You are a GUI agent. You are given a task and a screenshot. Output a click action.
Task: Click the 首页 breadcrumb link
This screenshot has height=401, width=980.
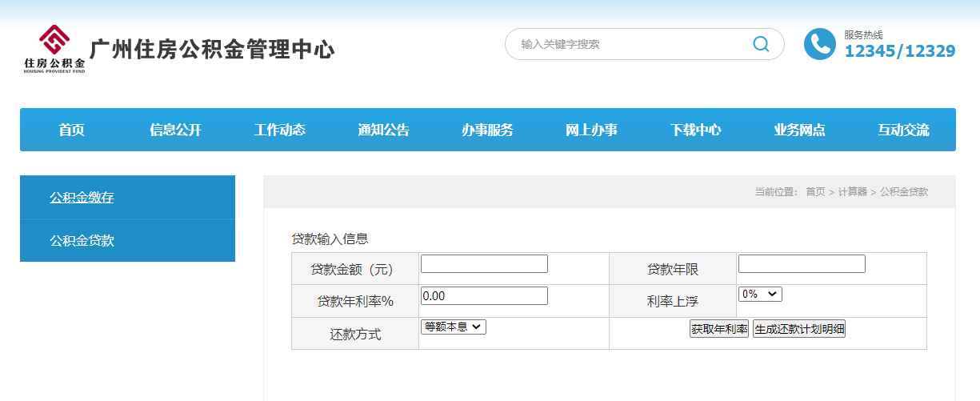814,192
